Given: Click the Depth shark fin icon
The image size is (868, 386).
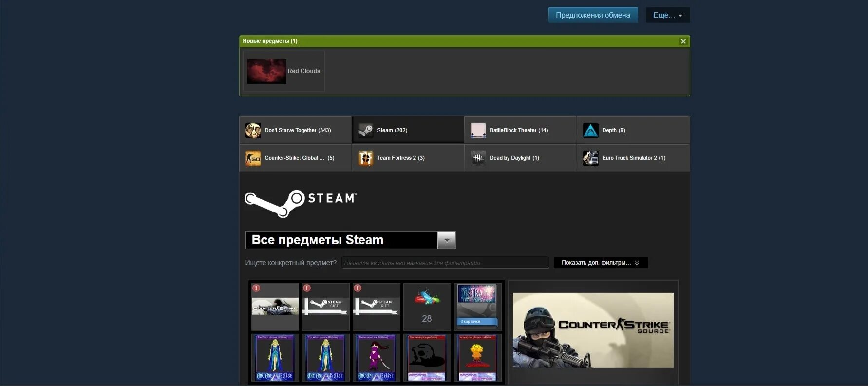Looking at the screenshot, I should pos(591,130).
